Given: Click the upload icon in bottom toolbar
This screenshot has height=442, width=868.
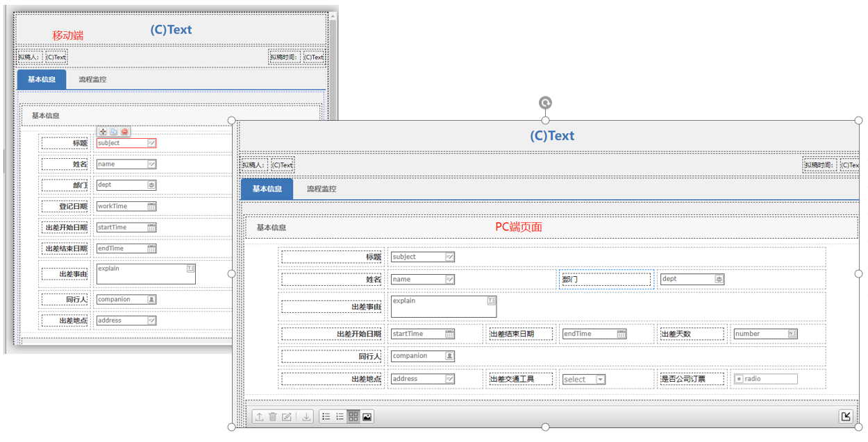Looking at the screenshot, I should 259,416.
